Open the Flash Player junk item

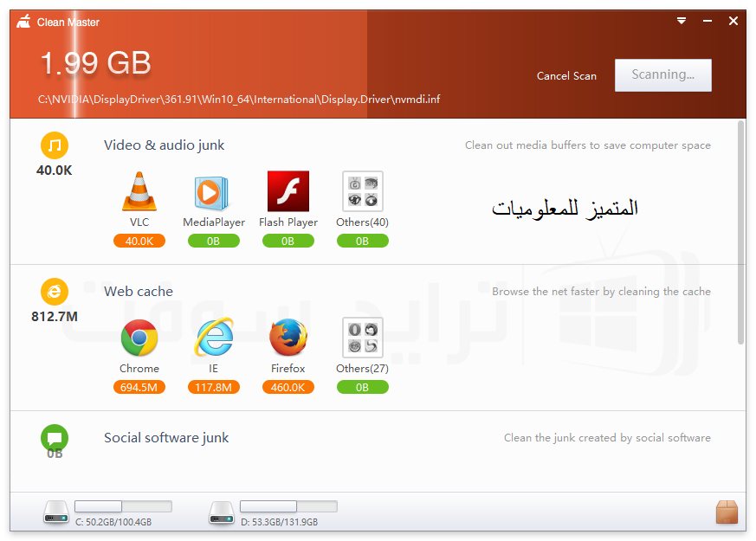288,191
